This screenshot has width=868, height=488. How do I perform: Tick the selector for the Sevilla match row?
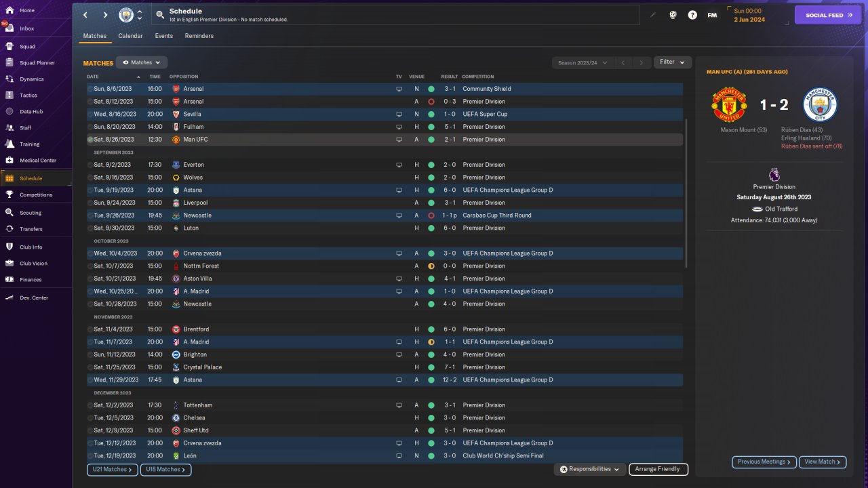(90, 115)
